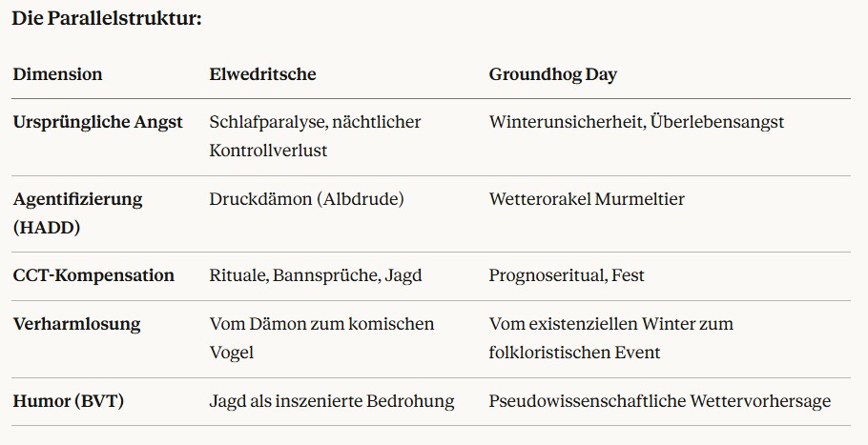Click the Elwedritsche column header
The height and width of the screenshot is (445, 868).
pyautogui.click(x=262, y=74)
